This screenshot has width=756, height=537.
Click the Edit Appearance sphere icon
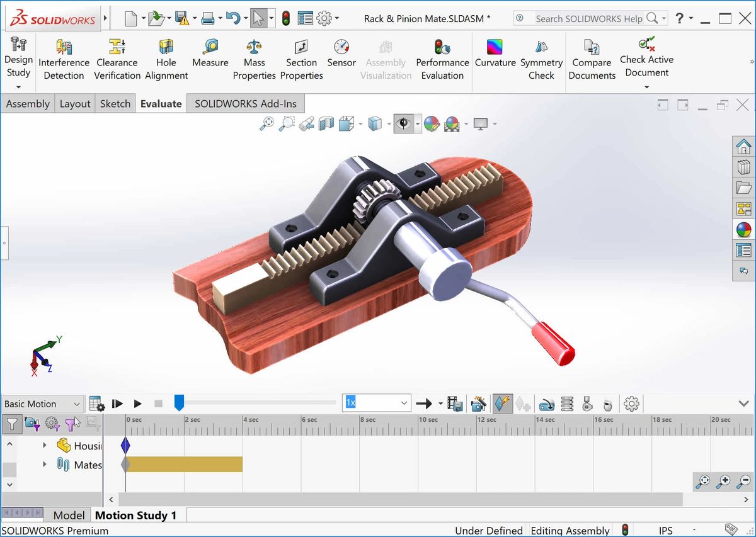coord(432,123)
